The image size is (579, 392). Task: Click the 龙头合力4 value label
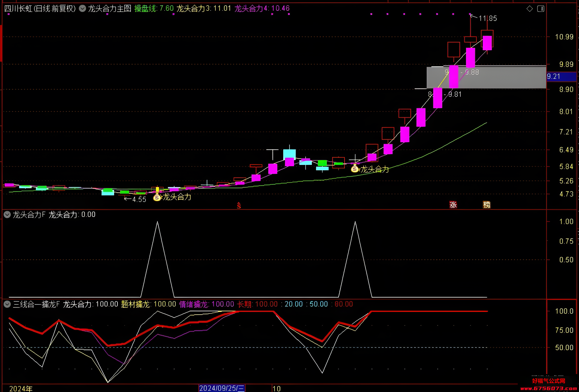click(x=262, y=8)
